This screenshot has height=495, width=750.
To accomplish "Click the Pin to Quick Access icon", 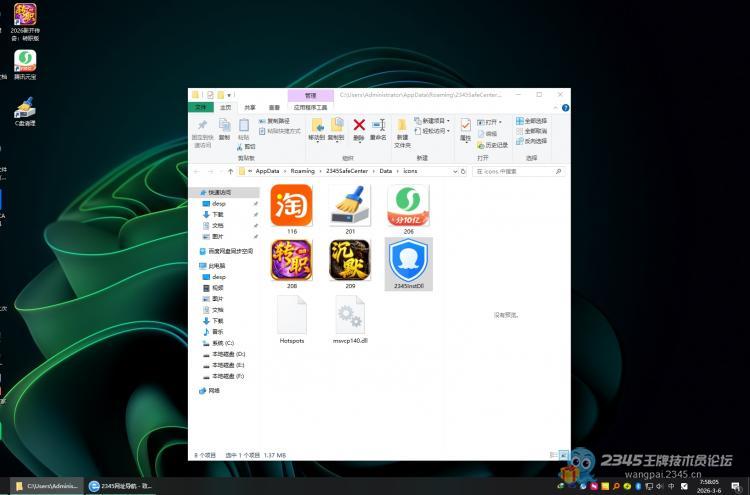I will tap(202, 130).
